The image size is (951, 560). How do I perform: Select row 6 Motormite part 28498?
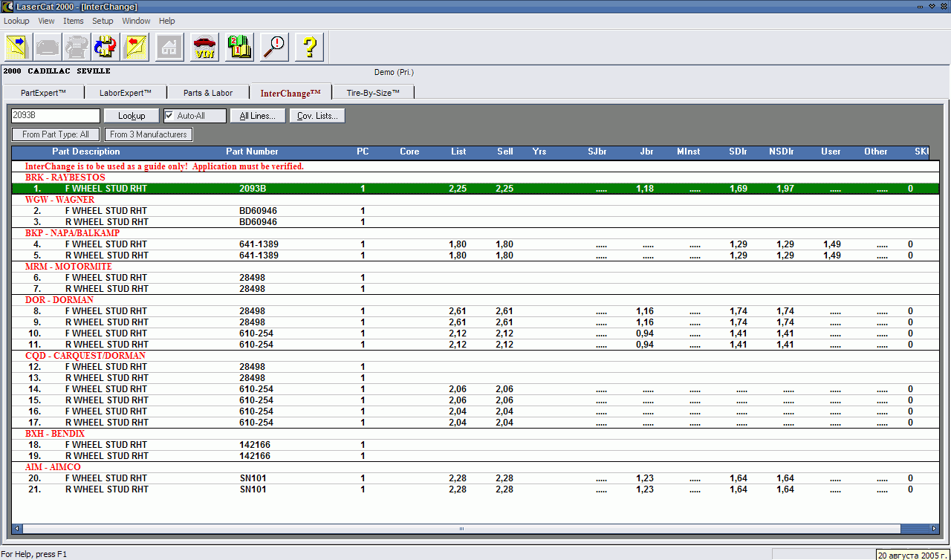pyautogui.click(x=475, y=278)
